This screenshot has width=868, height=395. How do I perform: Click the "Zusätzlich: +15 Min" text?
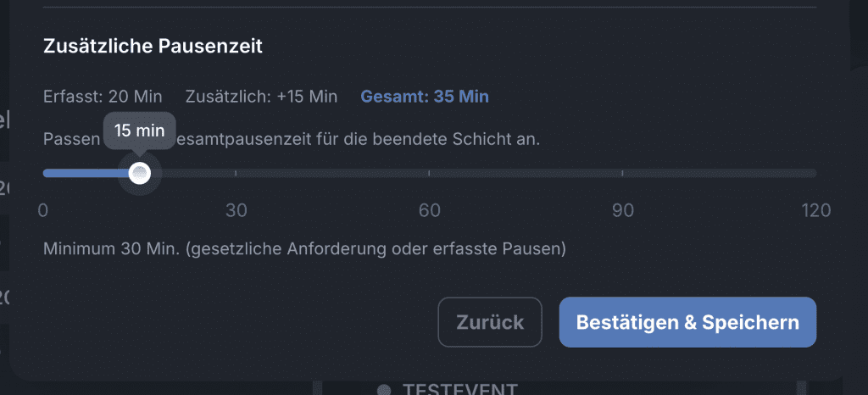[x=261, y=96]
